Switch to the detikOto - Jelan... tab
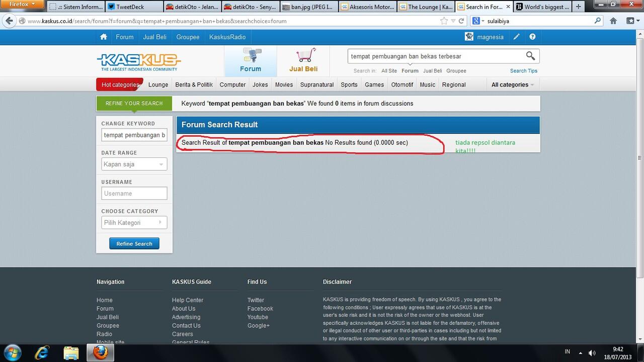Viewport: 644px width, 362px height. [193, 7]
